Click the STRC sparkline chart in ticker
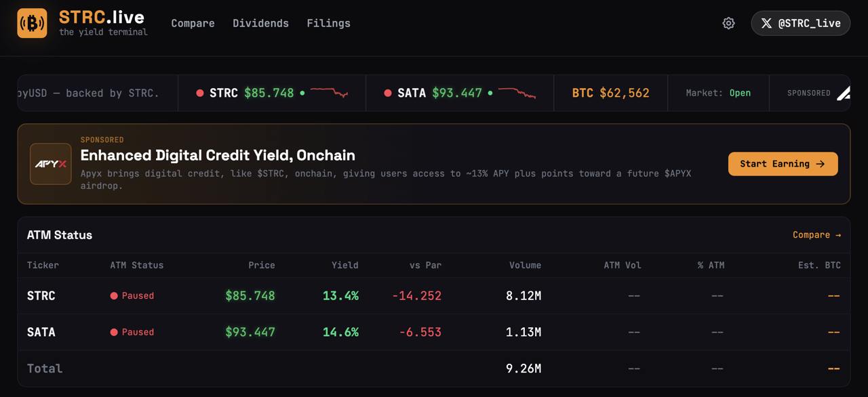Image resolution: width=868 pixels, height=397 pixels. coord(330,93)
